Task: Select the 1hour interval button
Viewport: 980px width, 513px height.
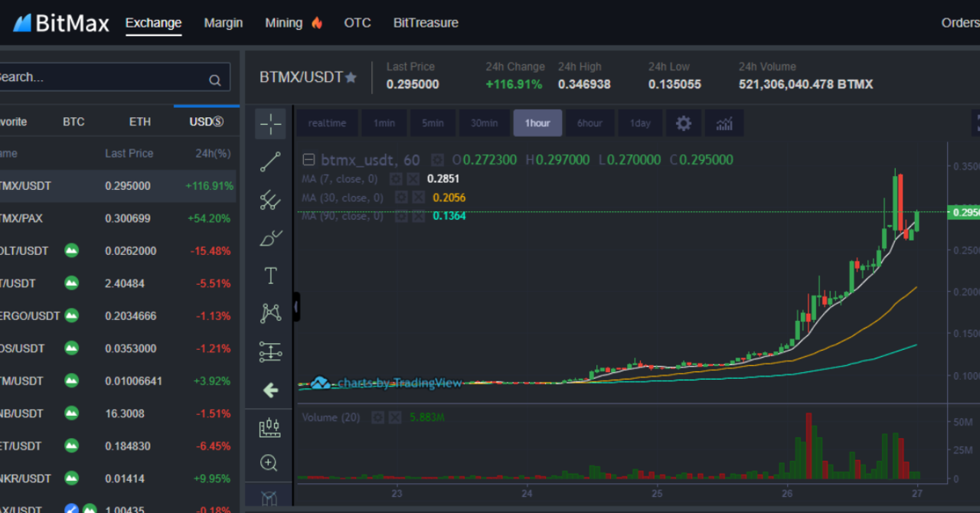Action: (537, 123)
